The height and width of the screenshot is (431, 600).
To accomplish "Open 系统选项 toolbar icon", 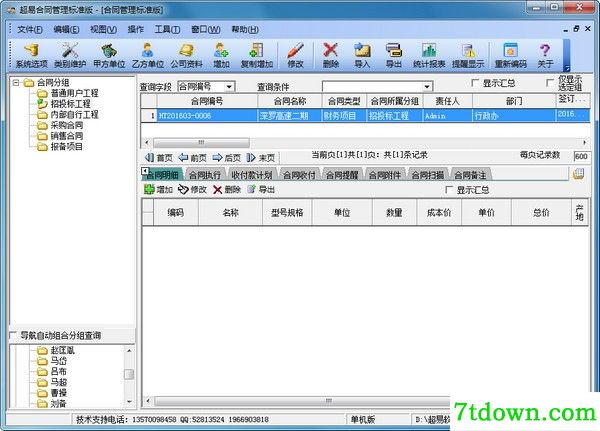I will coord(31,56).
